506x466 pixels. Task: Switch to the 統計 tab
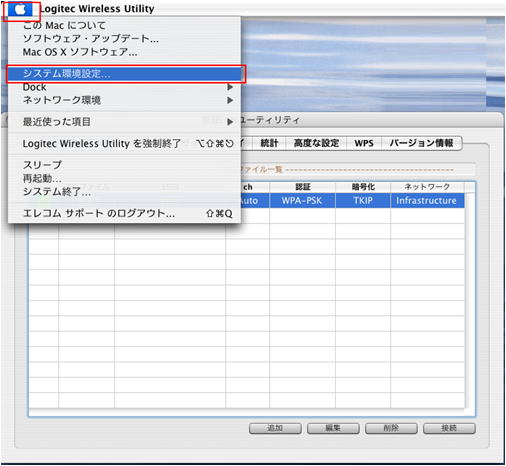(x=269, y=143)
